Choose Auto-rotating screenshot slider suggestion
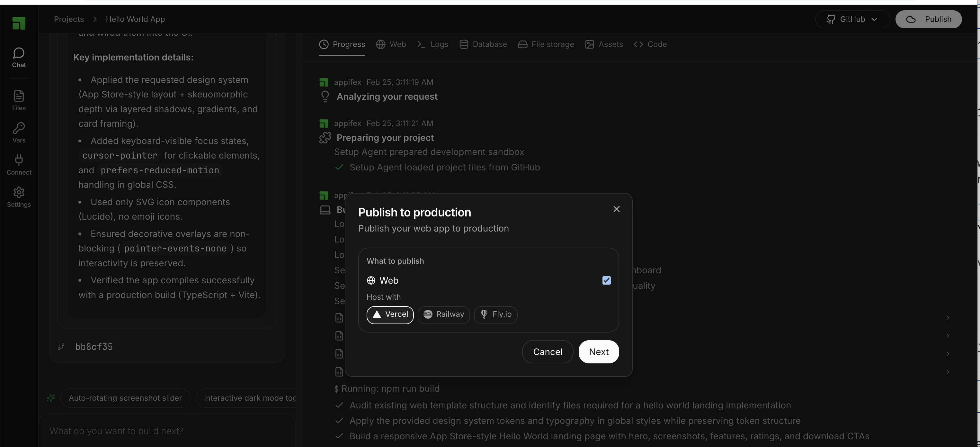This screenshot has height=447, width=980. click(125, 398)
